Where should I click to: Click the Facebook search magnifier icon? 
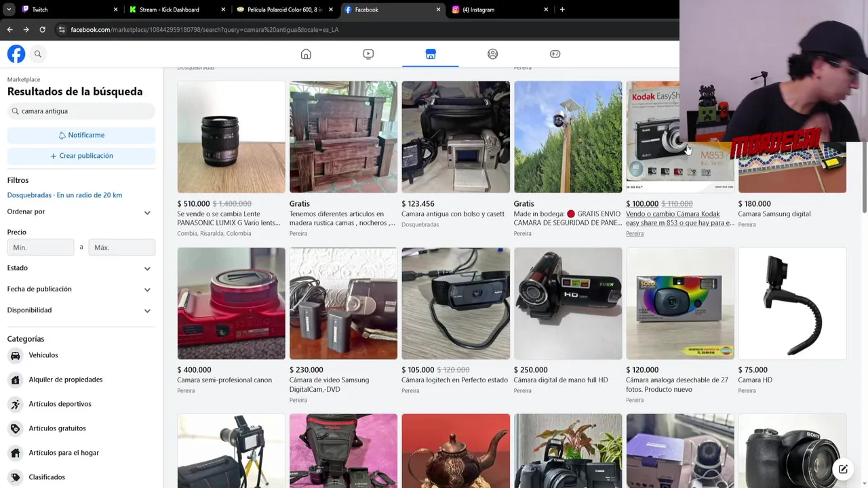[38, 54]
